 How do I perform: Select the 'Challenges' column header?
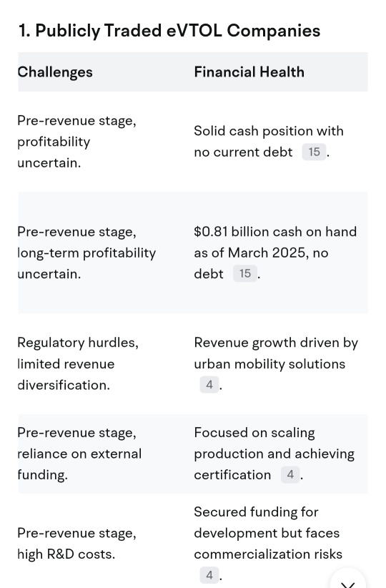[x=55, y=72]
